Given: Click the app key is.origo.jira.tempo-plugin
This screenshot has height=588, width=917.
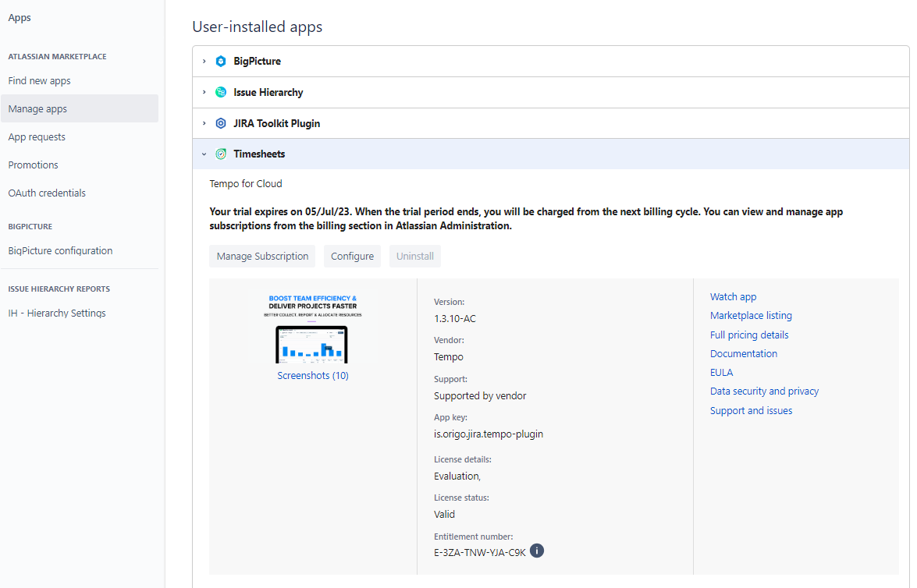Looking at the screenshot, I should tap(489, 434).
